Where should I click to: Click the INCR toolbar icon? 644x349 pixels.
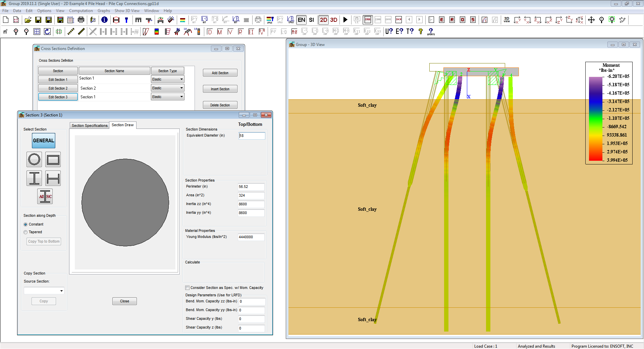[x=398, y=20]
